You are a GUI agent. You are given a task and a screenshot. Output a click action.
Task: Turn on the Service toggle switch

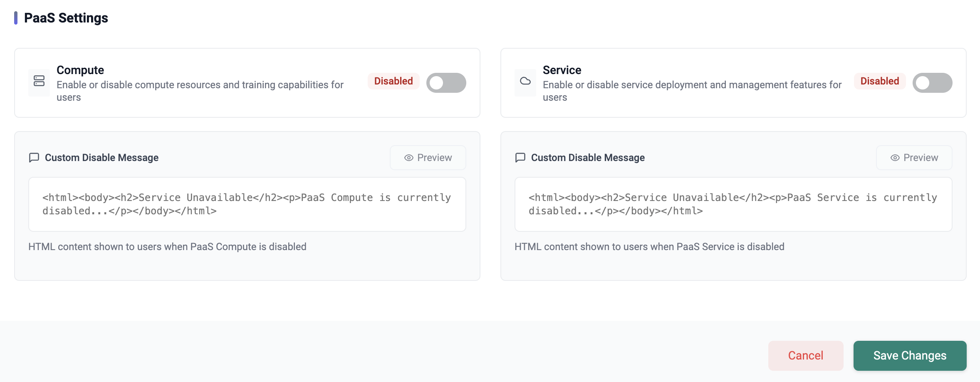932,83
